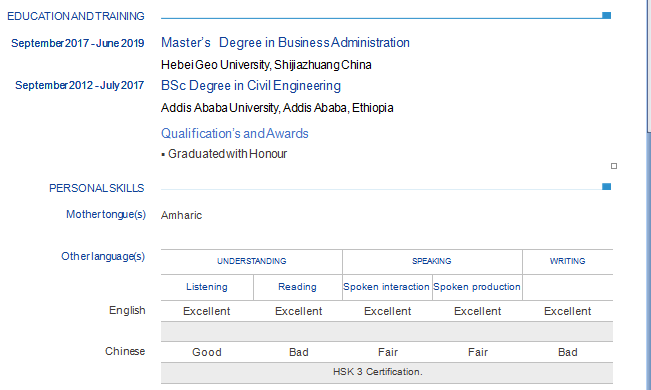Viewport: 651px width, 390px height.
Task: Click the Hebei Geo University line
Action: [266, 65]
